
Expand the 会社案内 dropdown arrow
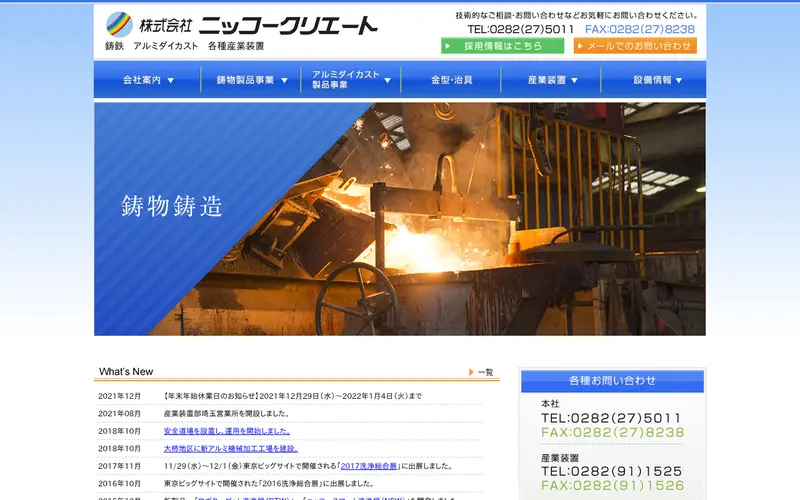click(x=171, y=80)
